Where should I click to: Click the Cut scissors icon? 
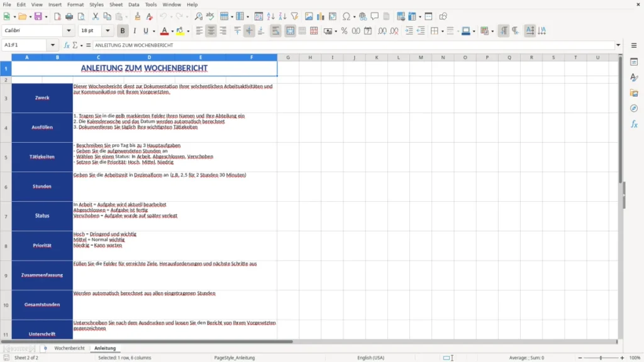click(x=96, y=16)
